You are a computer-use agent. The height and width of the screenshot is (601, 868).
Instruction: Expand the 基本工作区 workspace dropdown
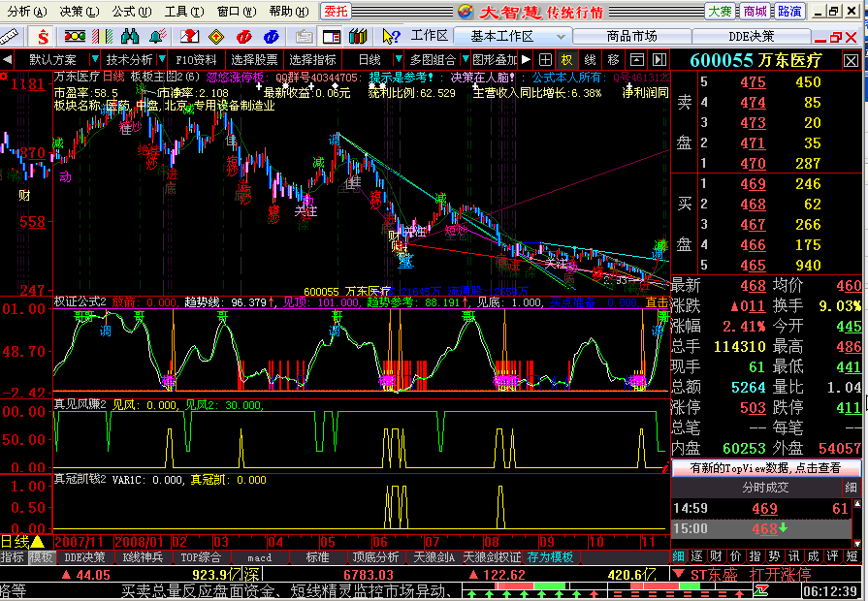click(561, 37)
